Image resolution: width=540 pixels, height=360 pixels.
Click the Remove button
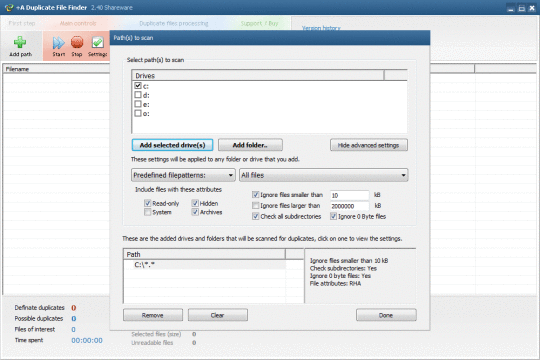pyautogui.click(x=153, y=315)
